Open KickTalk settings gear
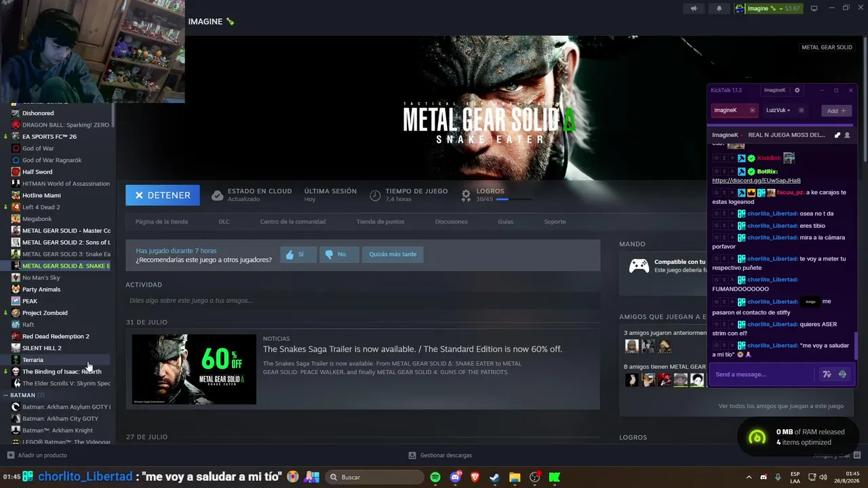Viewport: 868px width, 488px height. coord(797,90)
